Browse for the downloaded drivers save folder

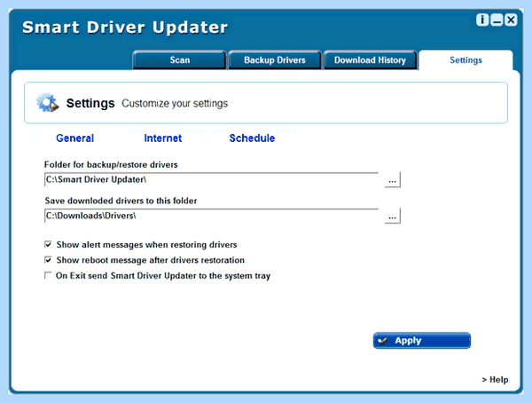click(x=393, y=216)
